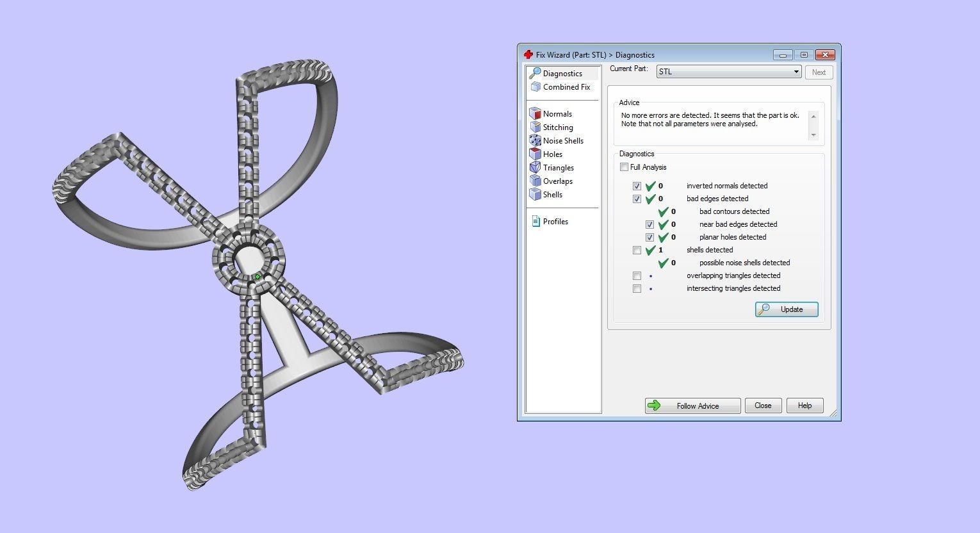The width and height of the screenshot is (980, 533).
Task: Click the Advice message text
Action: coord(710,120)
